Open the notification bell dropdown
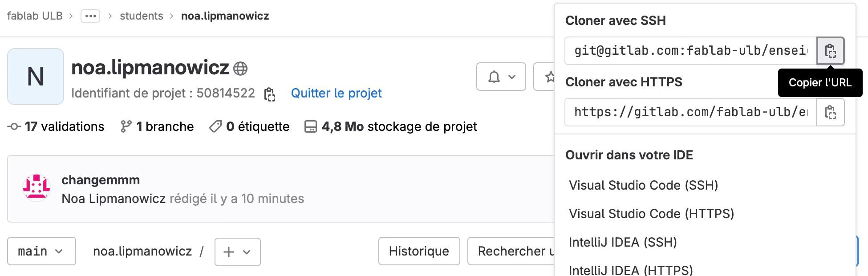Image resolution: width=868 pixels, height=276 pixels. [501, 77]
